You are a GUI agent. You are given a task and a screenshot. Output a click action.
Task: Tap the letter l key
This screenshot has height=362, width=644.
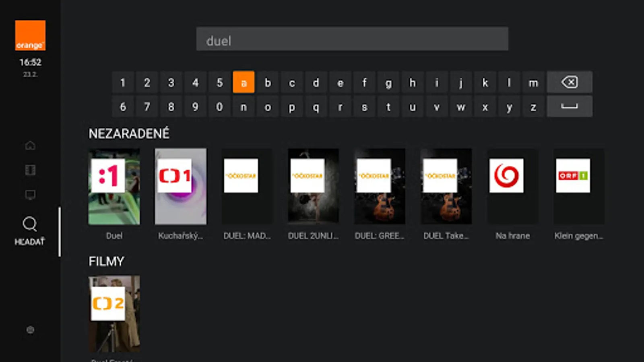coord(509,82)
